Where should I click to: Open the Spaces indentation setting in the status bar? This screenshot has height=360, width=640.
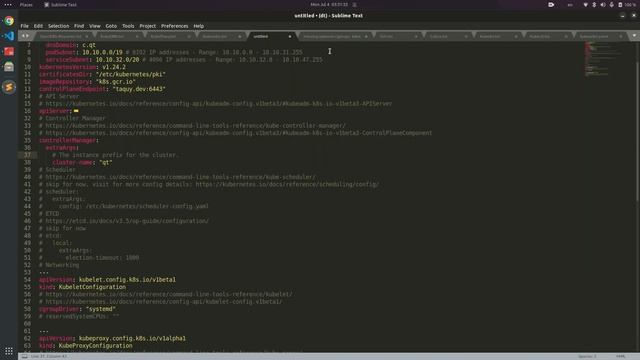(587, 356)
